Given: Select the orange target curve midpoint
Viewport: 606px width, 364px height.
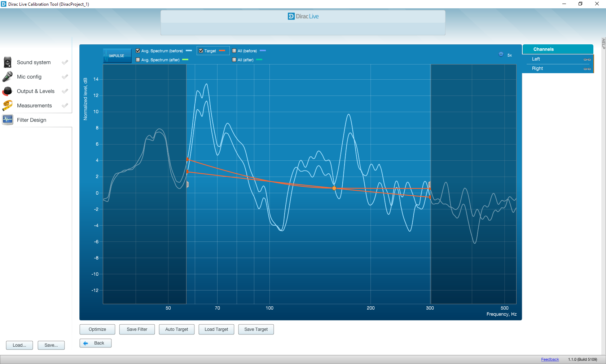Looking at the screenshot, I should [x=334, y=188].
